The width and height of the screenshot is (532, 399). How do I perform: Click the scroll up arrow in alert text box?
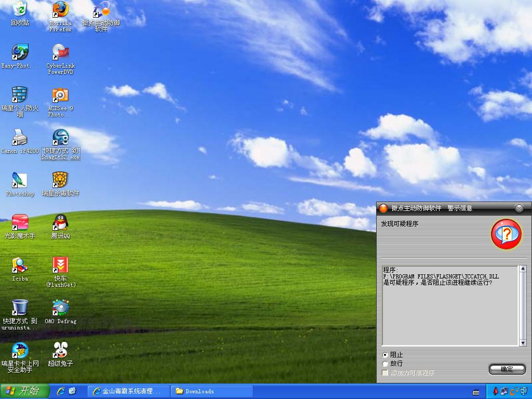(523, 269)
